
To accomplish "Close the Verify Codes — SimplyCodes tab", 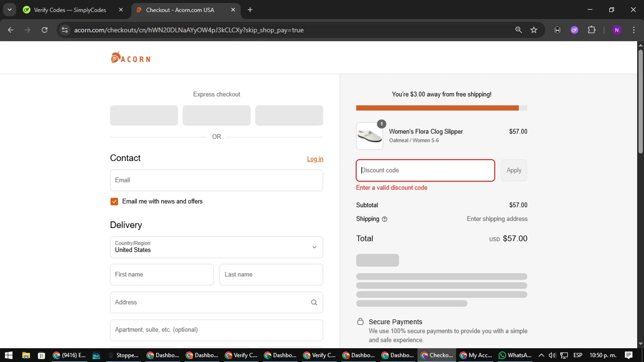I will coord(121,10).
